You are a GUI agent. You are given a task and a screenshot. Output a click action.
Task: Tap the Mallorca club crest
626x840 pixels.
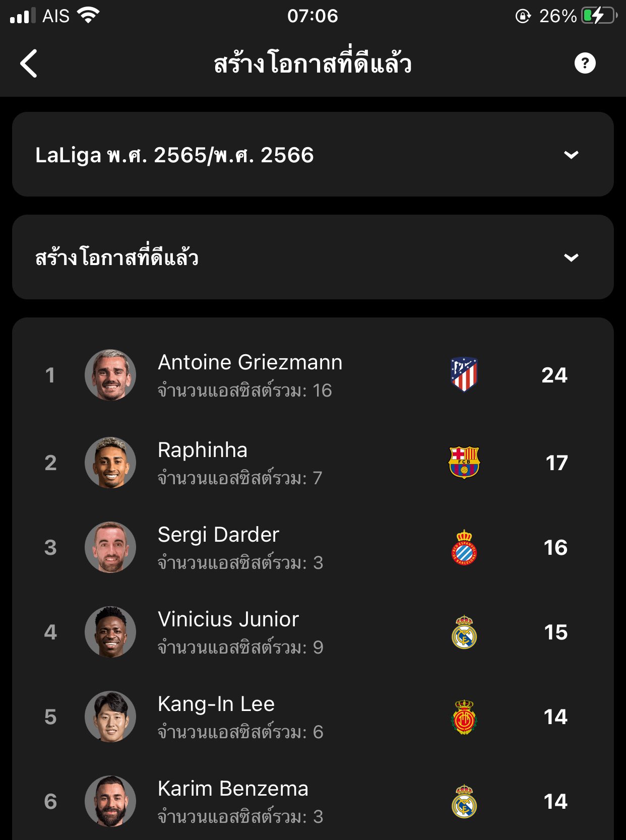[464, 717]
